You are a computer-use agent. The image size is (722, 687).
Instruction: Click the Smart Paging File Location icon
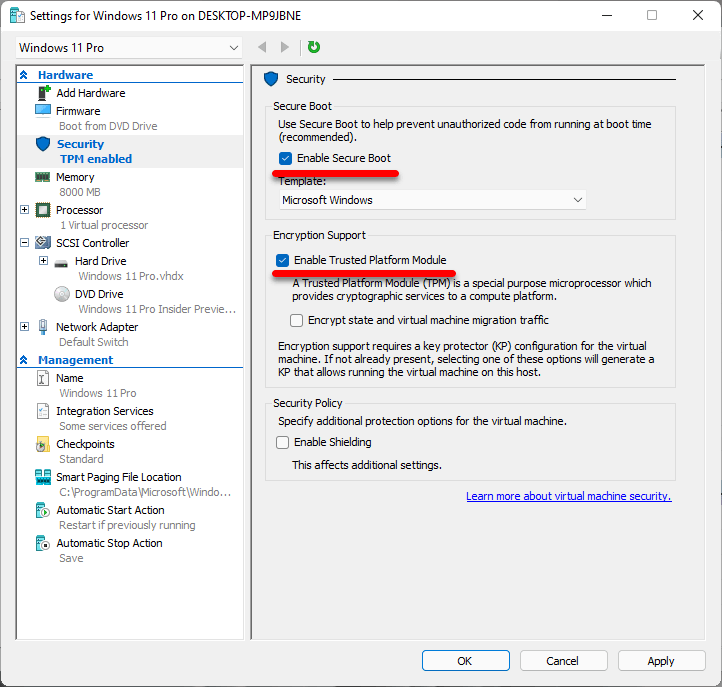pyautogui.click(x=43, y=477)
